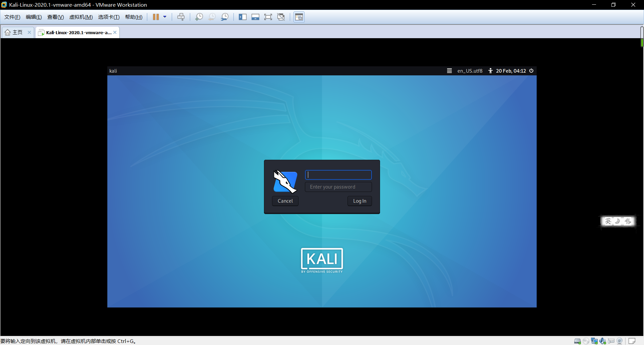The width and height of the screenshot is (644, 345).
Task: Click the kali hostname label
Action: coord(113,71)
